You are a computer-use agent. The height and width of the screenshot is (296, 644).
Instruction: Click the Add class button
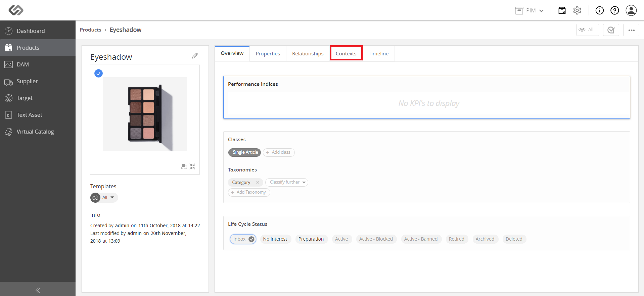pyautogui.click(x=279, y=152)
